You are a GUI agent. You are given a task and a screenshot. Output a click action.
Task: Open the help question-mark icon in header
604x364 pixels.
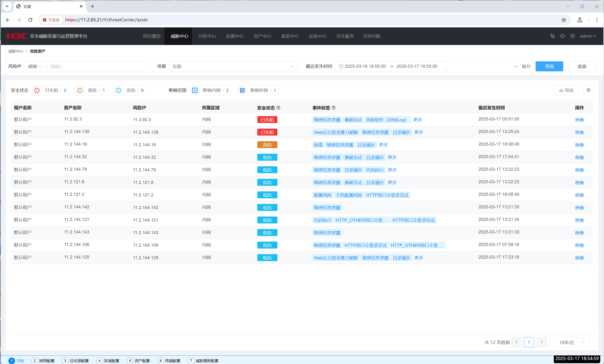(x=572, y=36)
